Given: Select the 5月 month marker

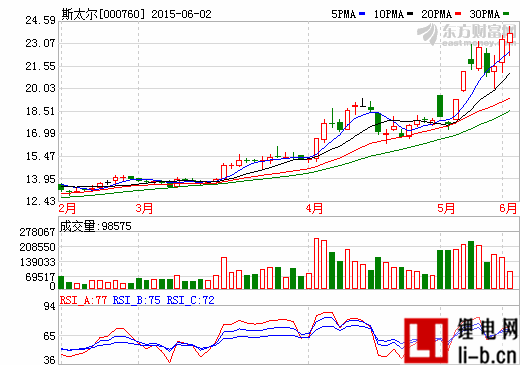Looking at the screenshot, I should [446, 209].
